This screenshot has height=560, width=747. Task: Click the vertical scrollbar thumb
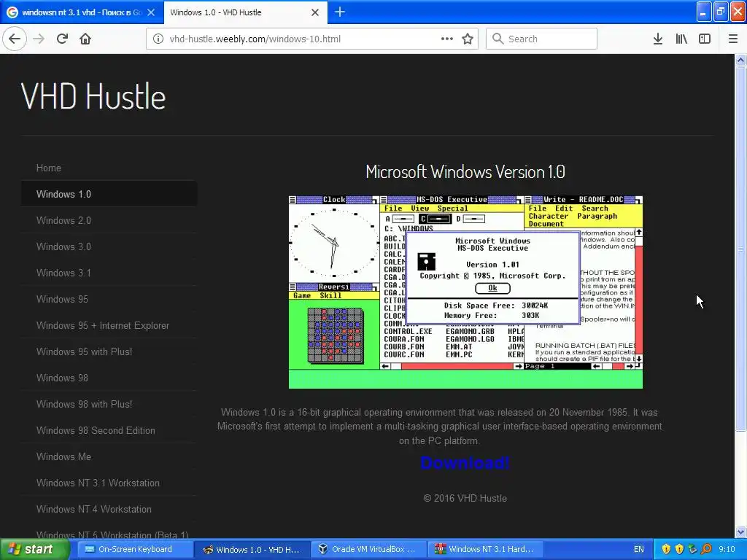click(740, 248)
